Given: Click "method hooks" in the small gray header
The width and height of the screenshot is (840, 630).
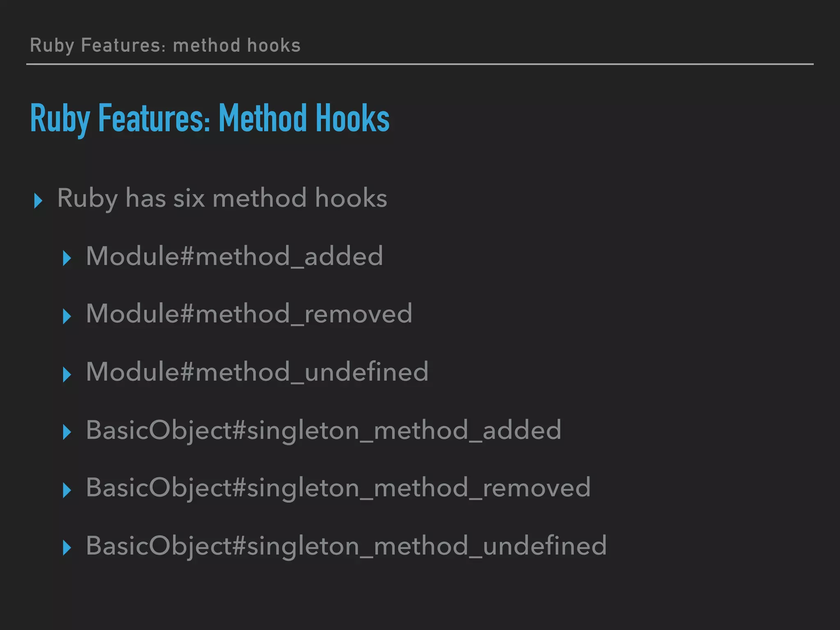Looking at the screenshot, I should (237, 45).
